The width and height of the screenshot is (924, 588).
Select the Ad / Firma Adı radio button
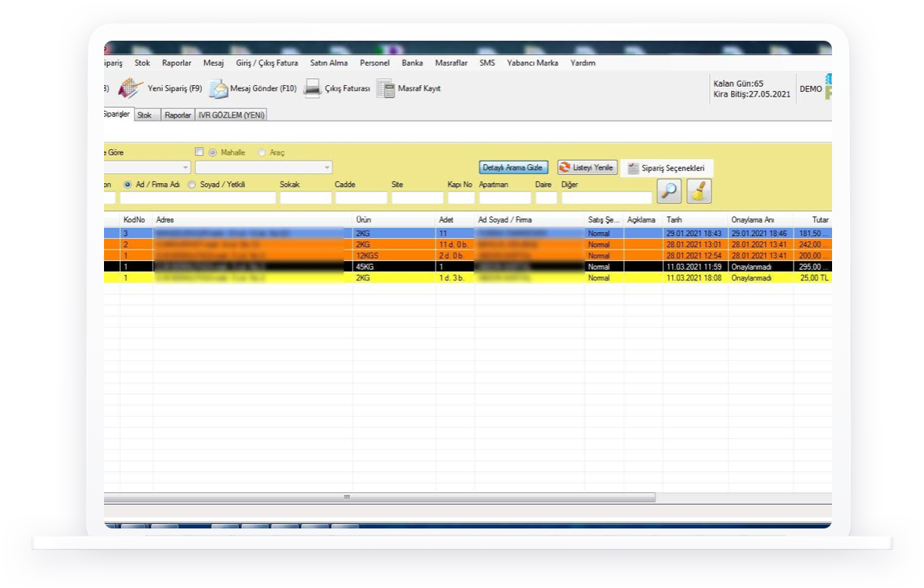(x=127, y=184)
